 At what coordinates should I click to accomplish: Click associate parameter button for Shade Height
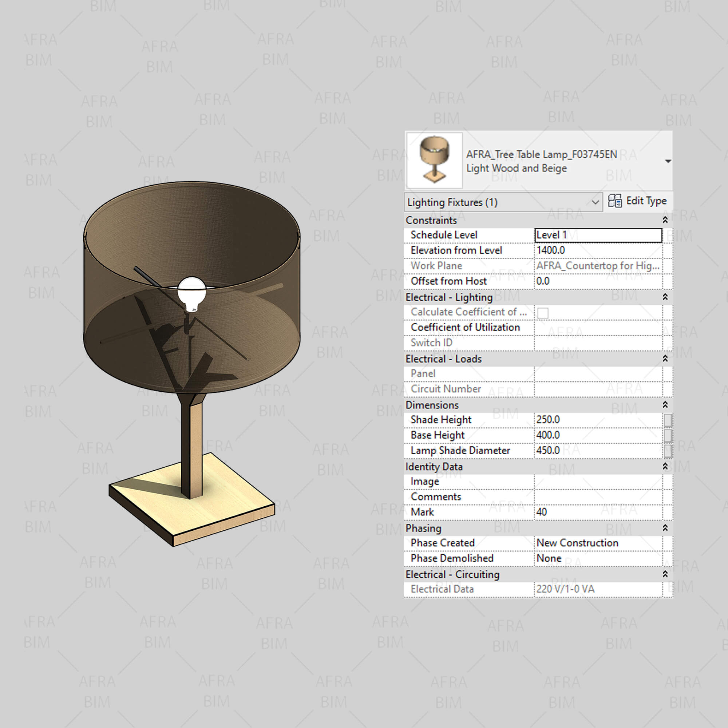tap(668, 420)
